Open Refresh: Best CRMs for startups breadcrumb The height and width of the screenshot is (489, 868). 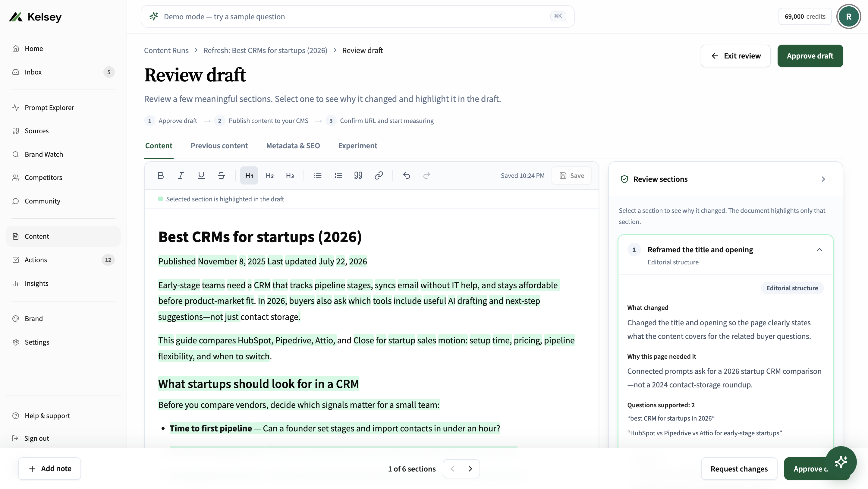(265, 51)
